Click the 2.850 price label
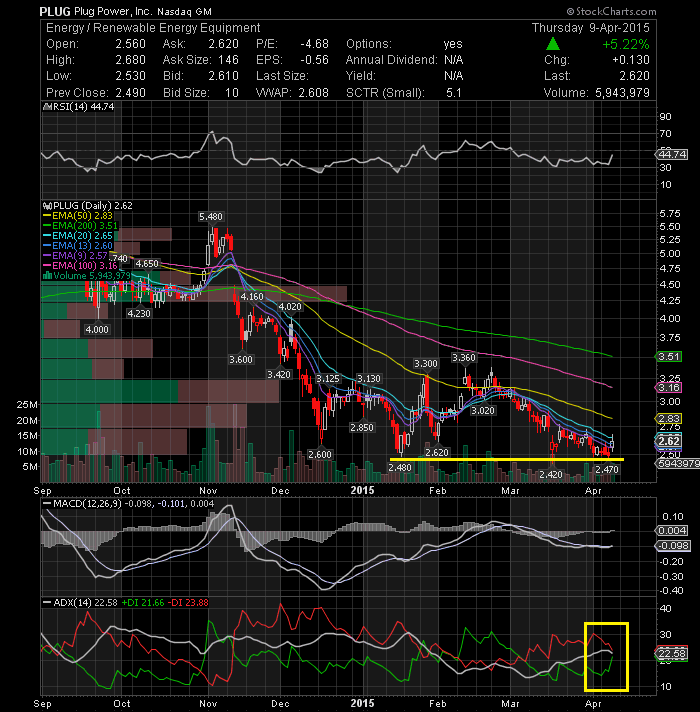 tap(362, 428)
